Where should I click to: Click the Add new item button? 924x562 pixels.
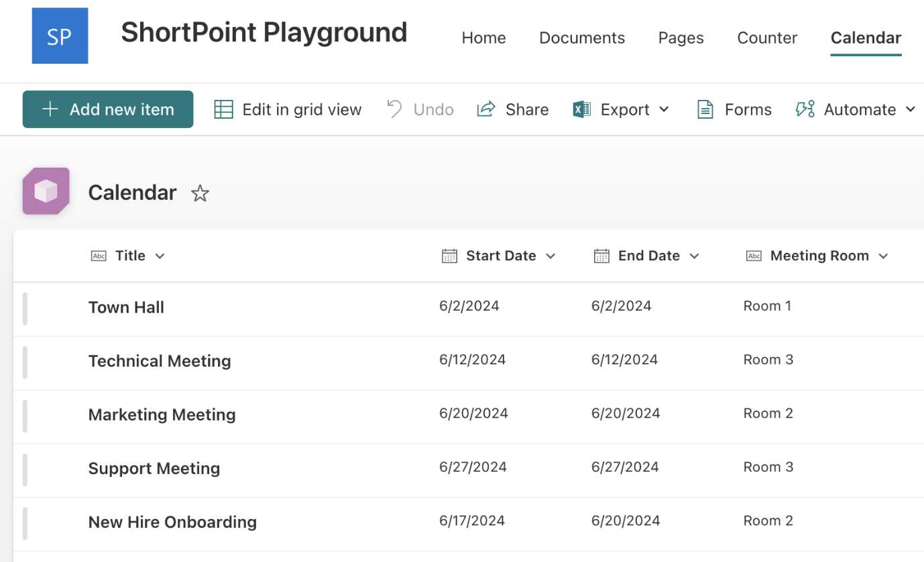pos(108,109)
